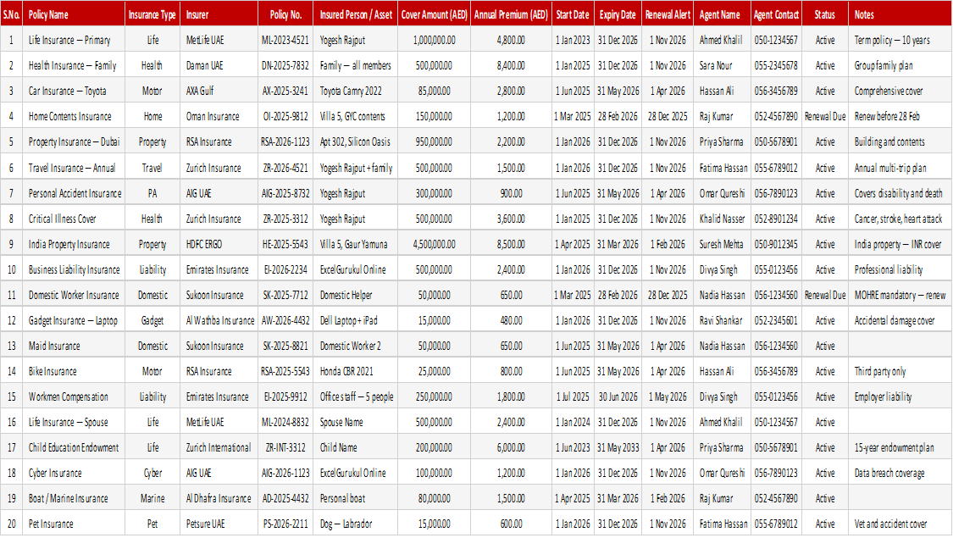953x560 pixels.
Task: Click the Policy Name column header
Action: click(48, 14)
